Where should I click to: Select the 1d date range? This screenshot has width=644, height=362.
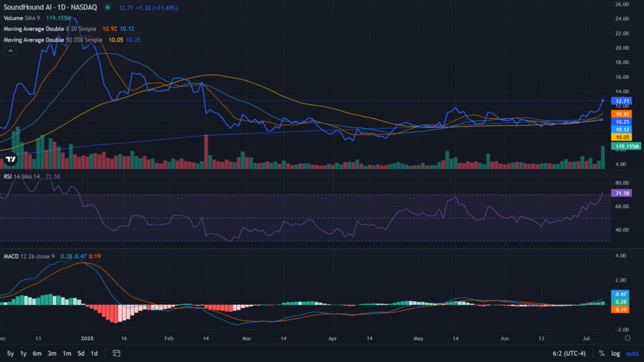coord(94,353)
